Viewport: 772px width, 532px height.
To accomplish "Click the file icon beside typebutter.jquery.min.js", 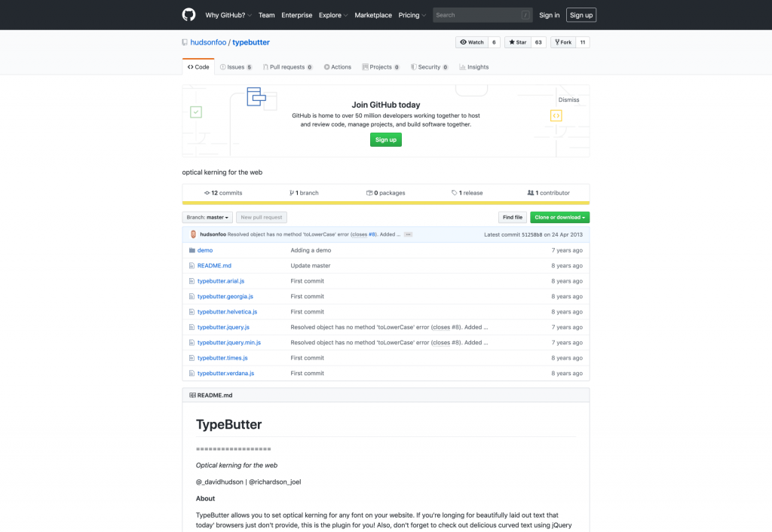I will [191, 343].
